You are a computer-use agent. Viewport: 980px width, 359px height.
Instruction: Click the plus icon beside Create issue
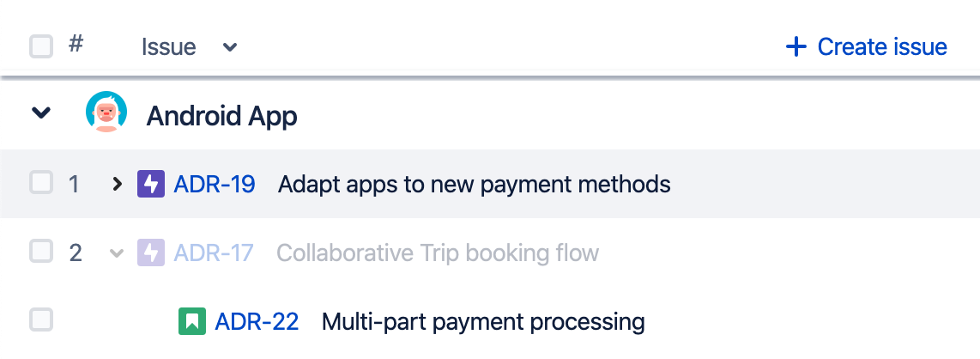pyautogui.click(x=795, y=46)
